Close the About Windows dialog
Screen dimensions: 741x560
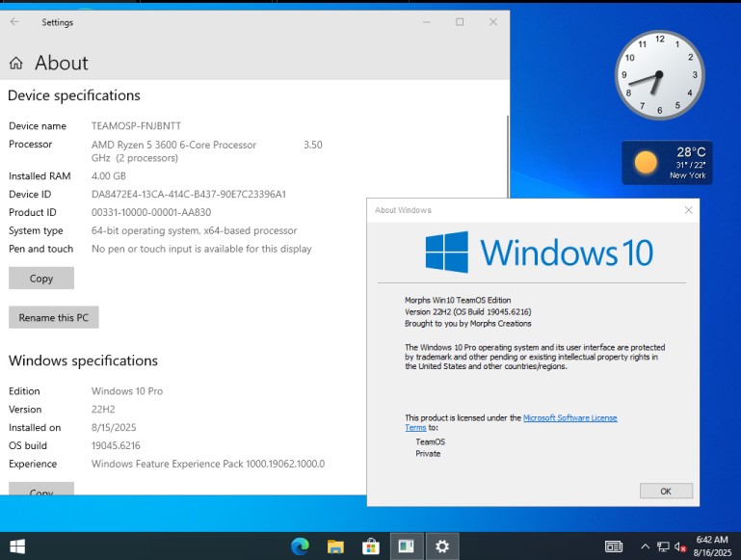(x=689, y=210)
